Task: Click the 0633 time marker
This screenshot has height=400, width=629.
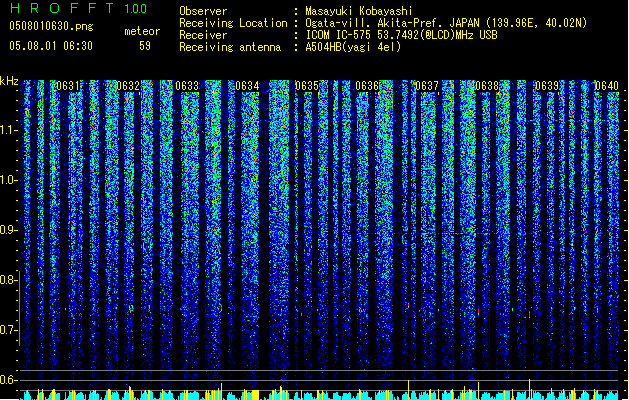Action: [187, 86]
